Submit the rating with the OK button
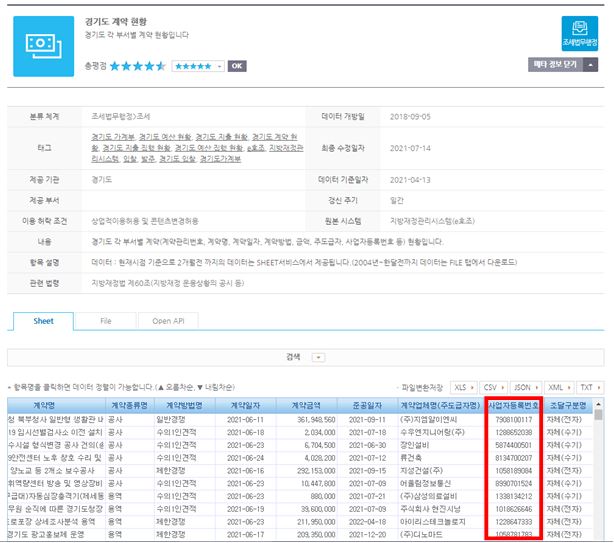The image size is (614, 543). click(x=237, y=66)
